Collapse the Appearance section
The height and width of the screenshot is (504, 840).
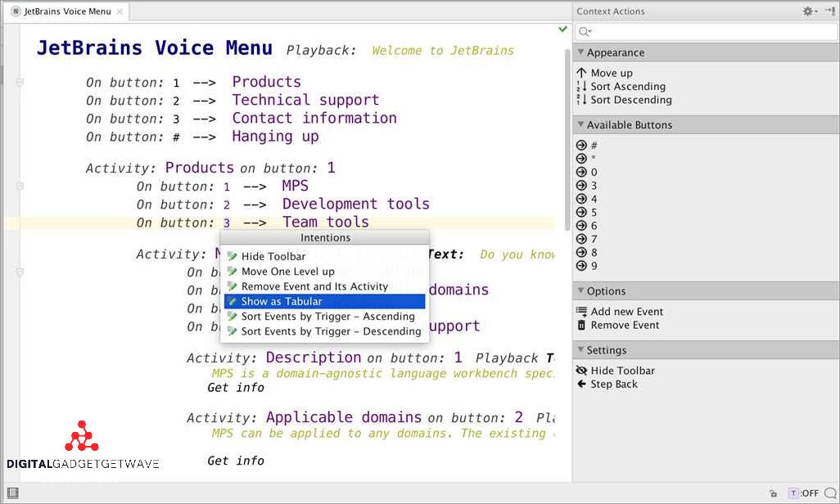pos(580,52)
